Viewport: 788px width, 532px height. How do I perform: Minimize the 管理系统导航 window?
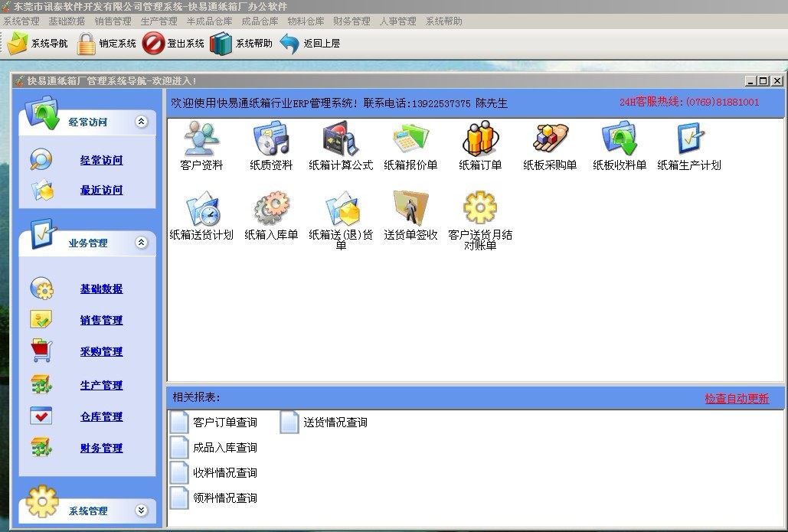750,81
